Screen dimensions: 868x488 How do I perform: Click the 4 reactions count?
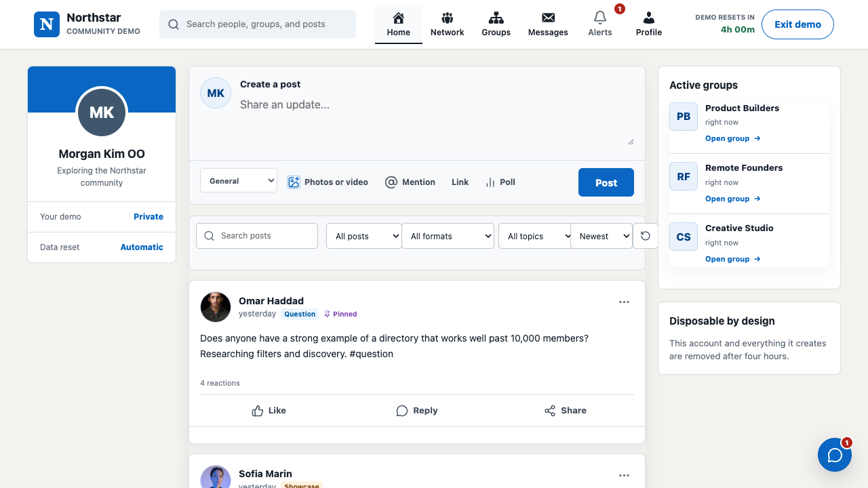point(220,383)
